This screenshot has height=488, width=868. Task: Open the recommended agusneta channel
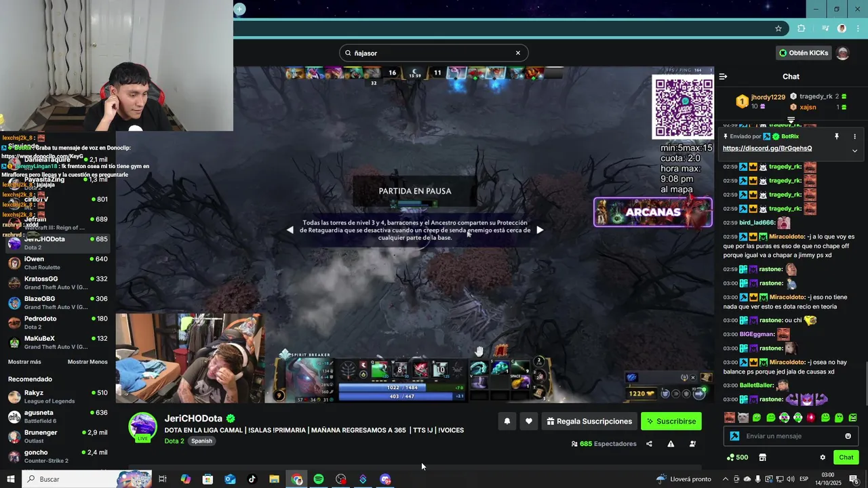point(58,416)
